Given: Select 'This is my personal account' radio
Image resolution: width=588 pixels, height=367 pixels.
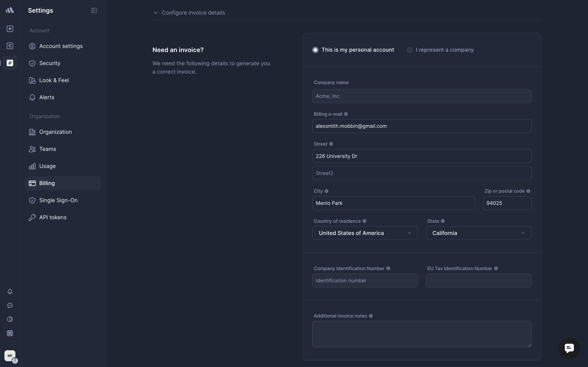Looking at the screenshot, I should [315, 50].
